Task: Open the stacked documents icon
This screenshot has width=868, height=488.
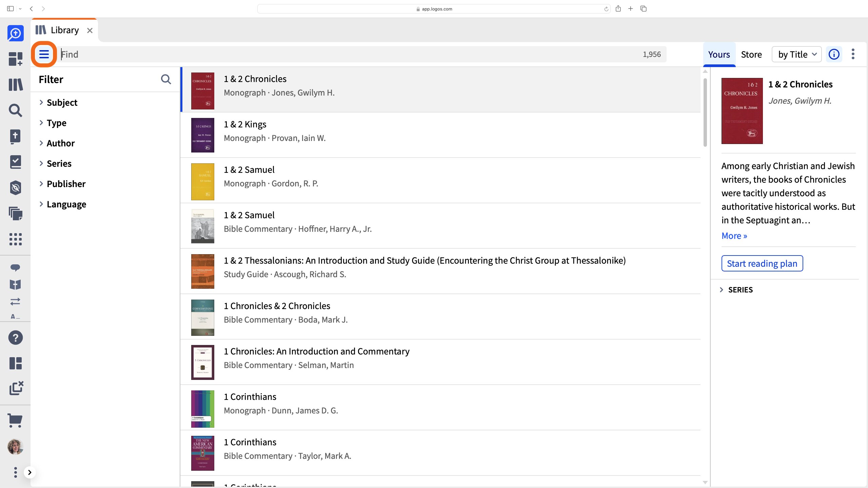Action: [x=16, y=213]
